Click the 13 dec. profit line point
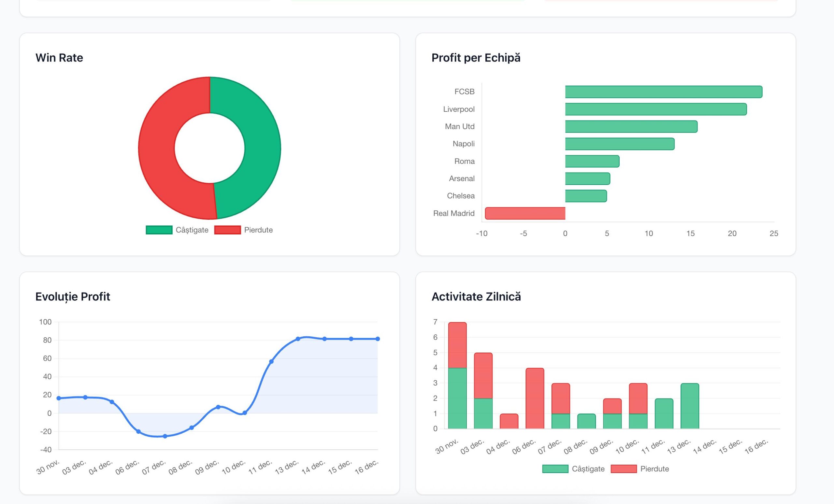Screen dimensions: 834x504 coord(298,339)
